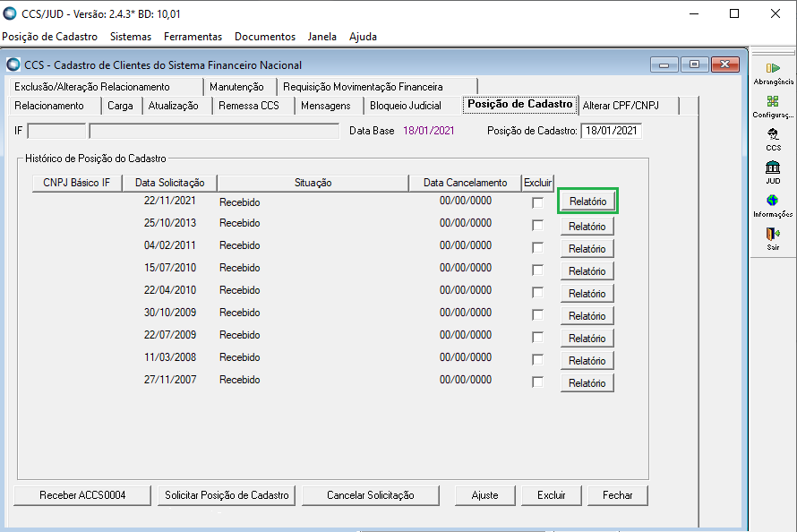Sort by Data Solicitação column header
This screenshot has width=797, height=532.
pyautogui.click(x=170, y=183)
